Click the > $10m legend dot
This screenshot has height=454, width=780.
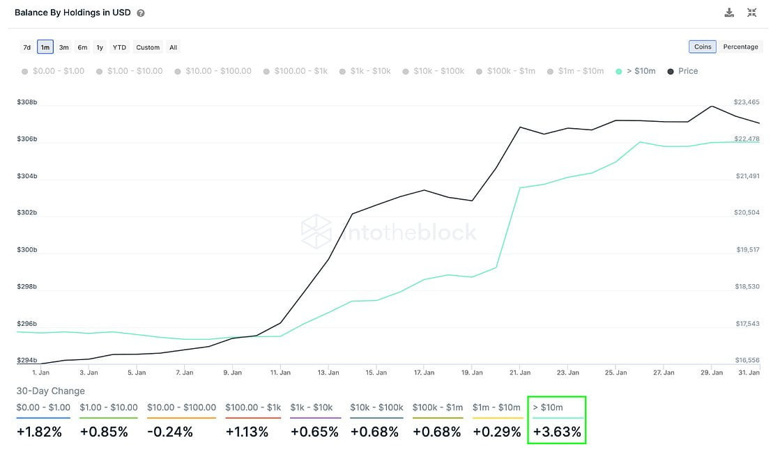click(x=619, y=72)
